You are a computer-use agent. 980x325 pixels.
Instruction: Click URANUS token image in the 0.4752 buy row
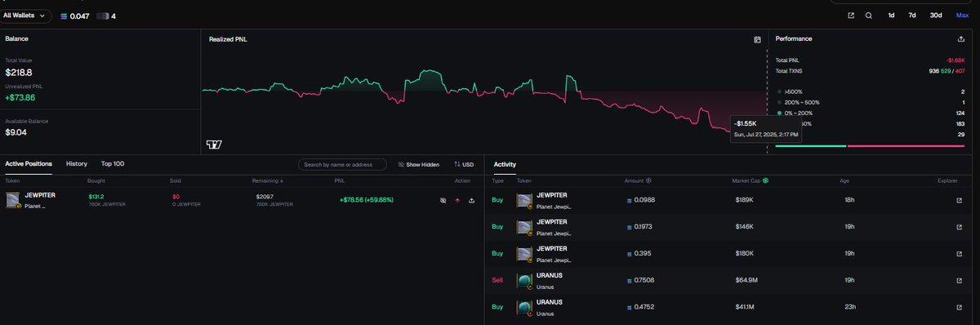(x=524, y=308)
